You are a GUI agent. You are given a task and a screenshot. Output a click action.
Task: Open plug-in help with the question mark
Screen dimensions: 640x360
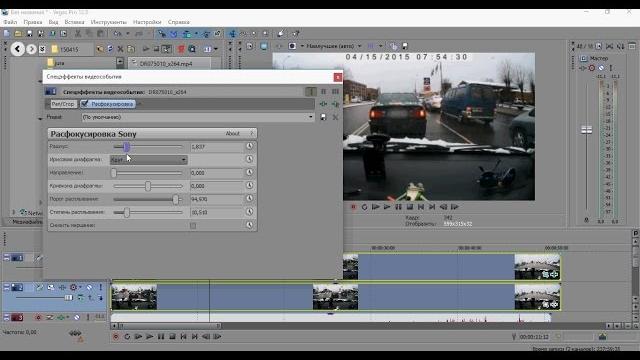252,133
